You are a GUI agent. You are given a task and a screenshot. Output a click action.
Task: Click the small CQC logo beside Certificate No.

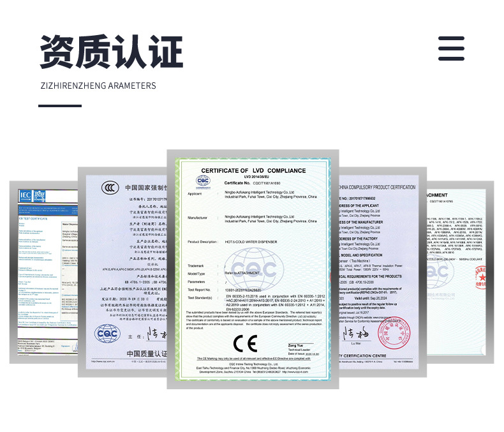point(203,181)
